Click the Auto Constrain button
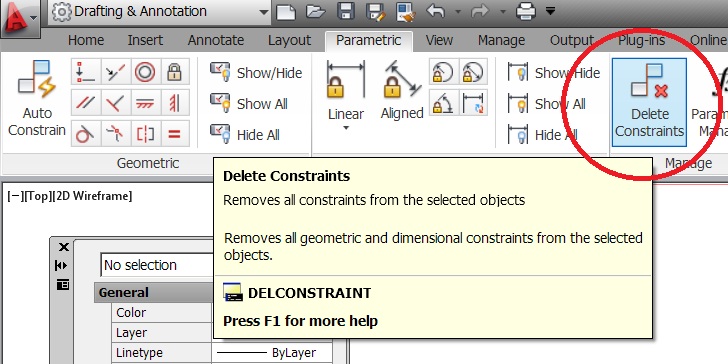This screenshot has height=364, width=728. (37, 98)
